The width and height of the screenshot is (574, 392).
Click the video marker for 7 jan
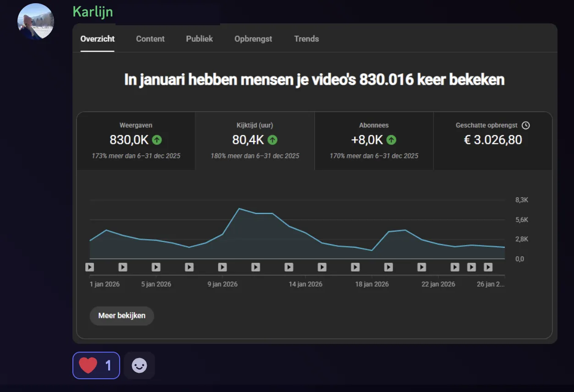(189, 267)
